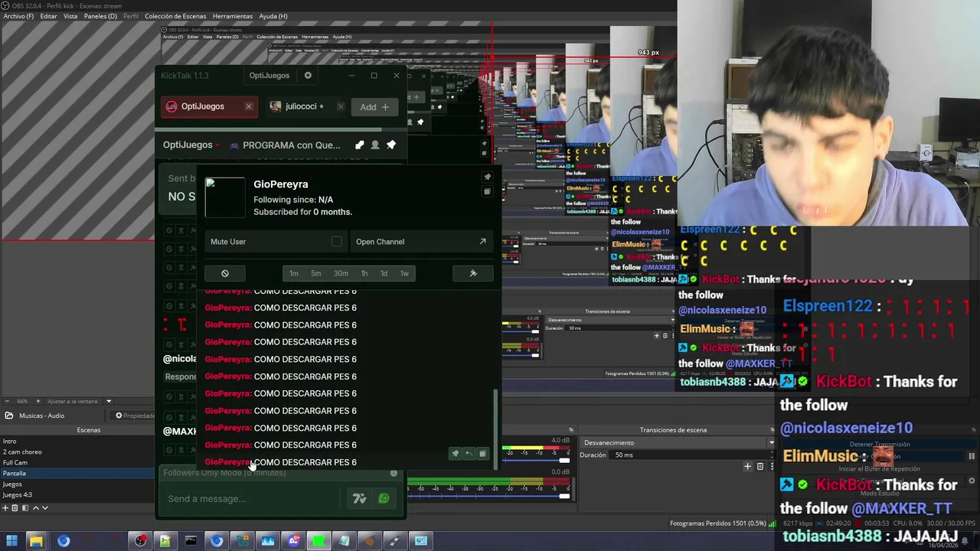Select the Intro scene
Screen dimensions: 980x551
[78, 442]
